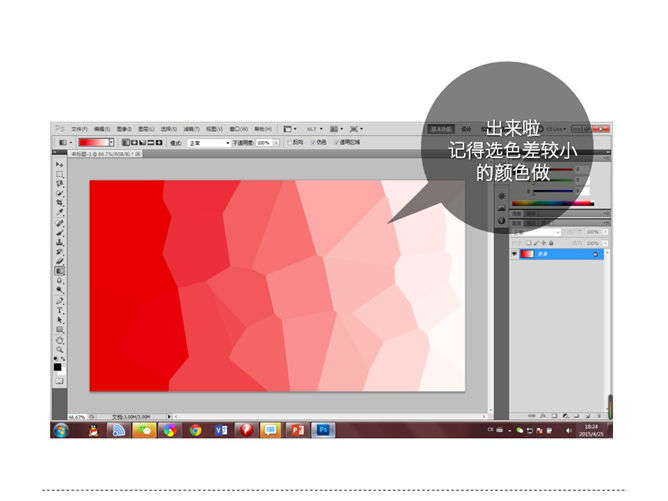Viewport: 668px width, 501px height.
Task: Choose the linear gradient style icon
Action: coord(125,143)
